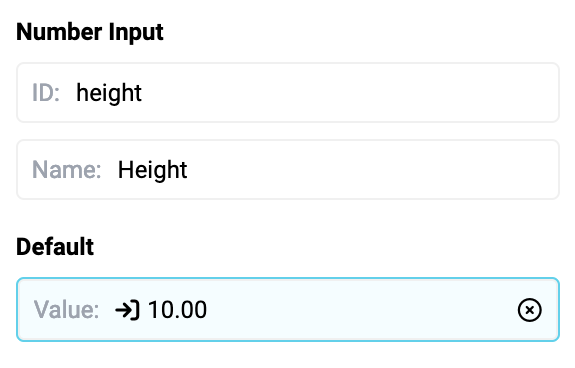Place cursor right after "height" in ID field
575x368 pixels.
tap(143, 93)
